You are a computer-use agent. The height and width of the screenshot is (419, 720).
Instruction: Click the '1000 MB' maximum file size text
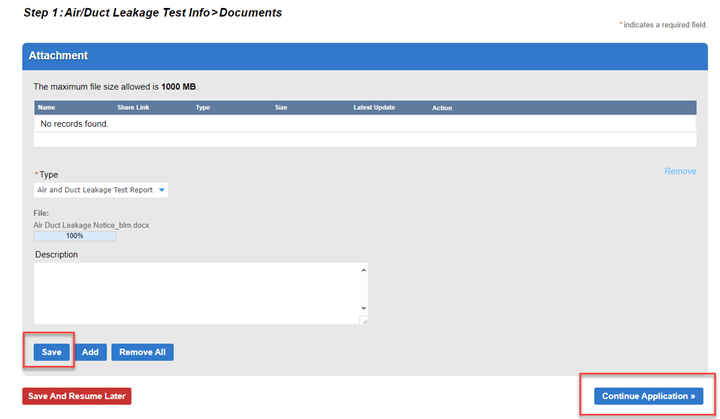(x=179, y=87)
